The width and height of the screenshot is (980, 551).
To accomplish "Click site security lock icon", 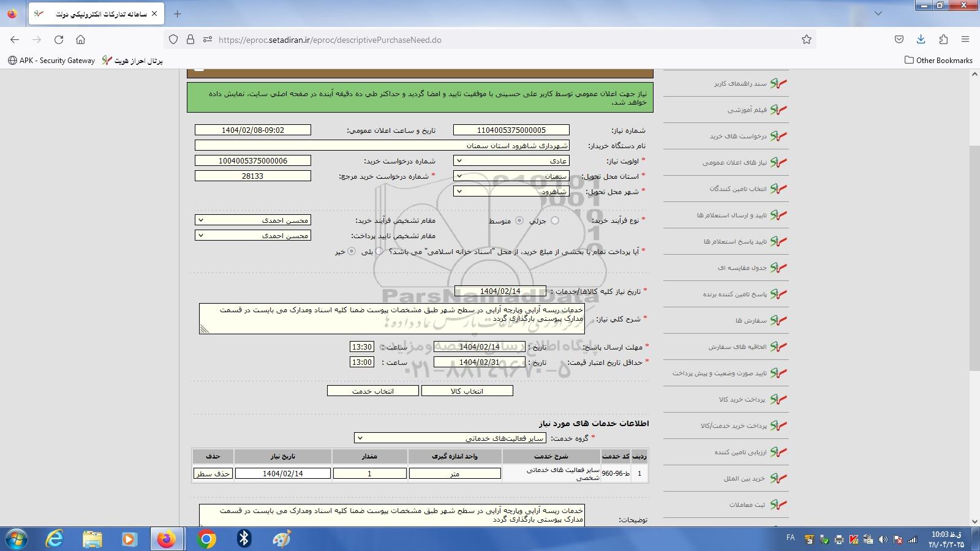I will click(x=190, y=40).
